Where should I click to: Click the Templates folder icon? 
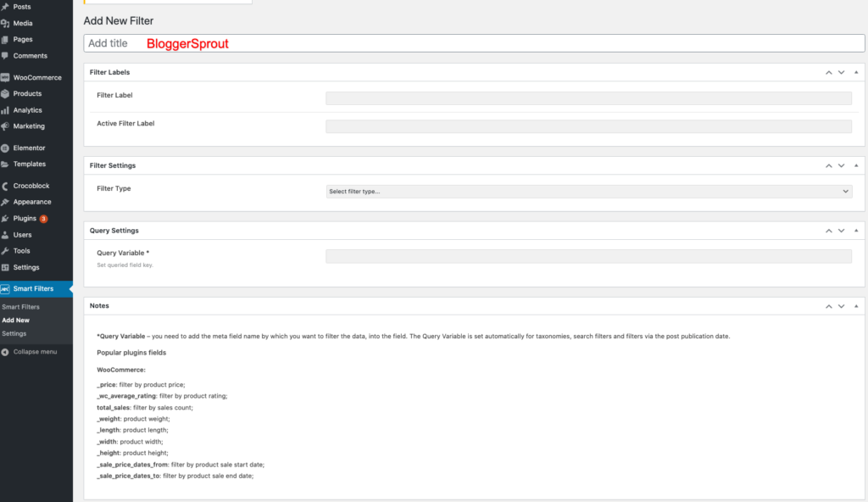[5, 164]
